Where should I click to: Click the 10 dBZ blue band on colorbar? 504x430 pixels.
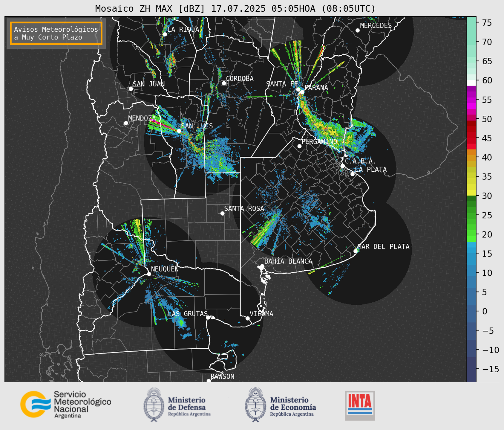(471, 273)
